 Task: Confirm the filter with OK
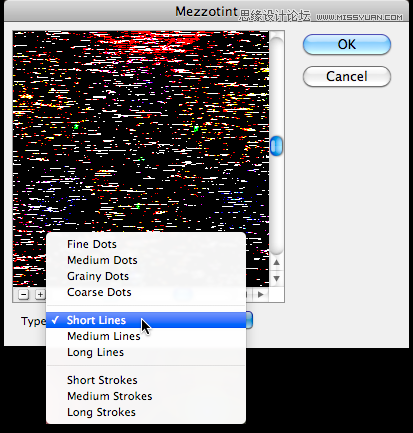pos(347,44)
